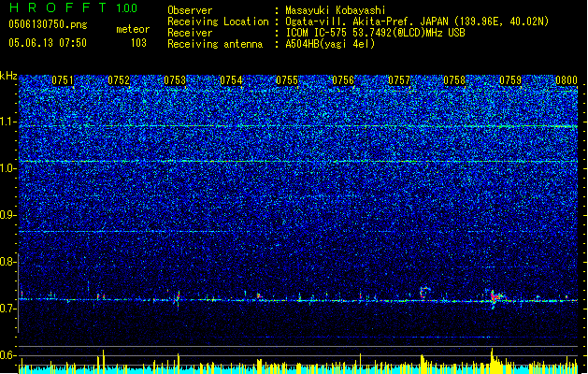Click the 'Observer' field label

[x=190, y=10]
